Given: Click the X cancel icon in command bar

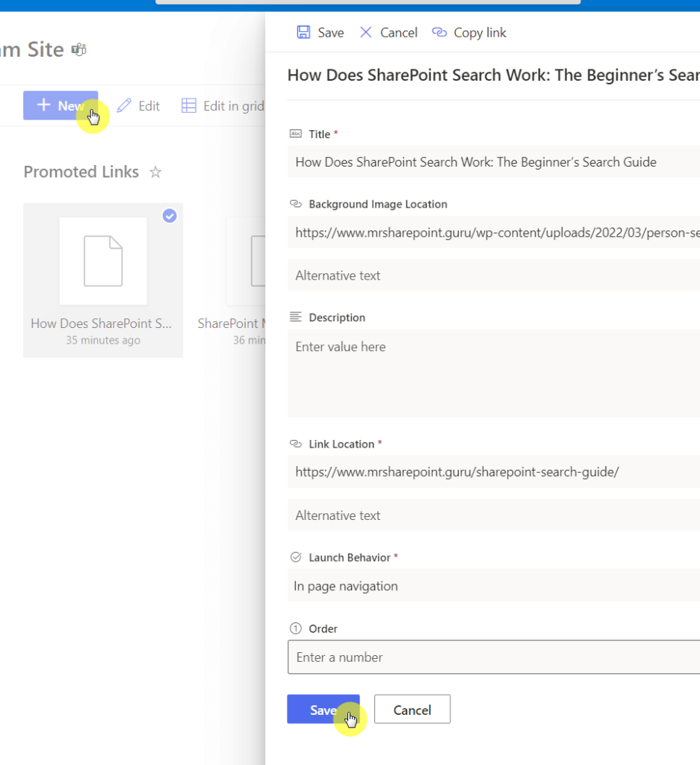Looking at the screenshot, I should pos(366,32).
